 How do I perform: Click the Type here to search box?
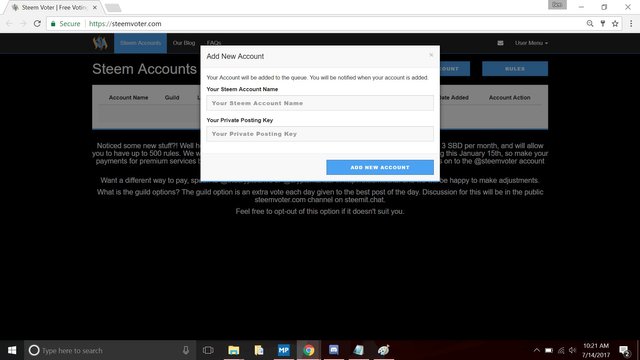click(110, 350)
